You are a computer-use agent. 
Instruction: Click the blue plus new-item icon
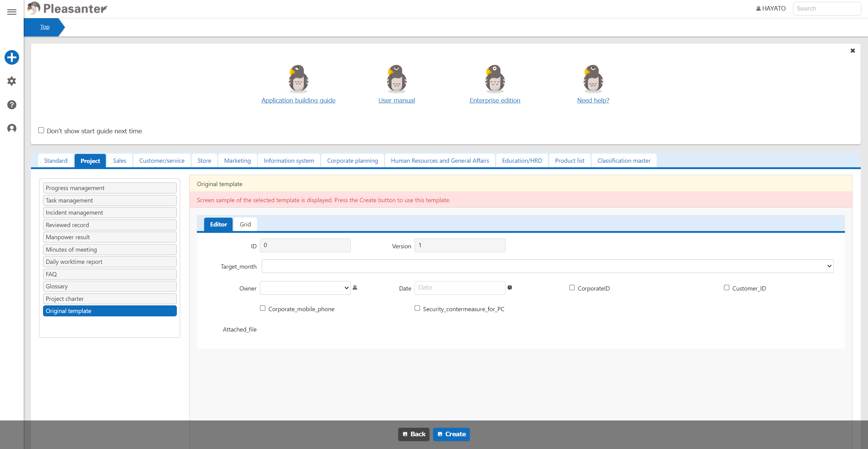click(12, 57)
